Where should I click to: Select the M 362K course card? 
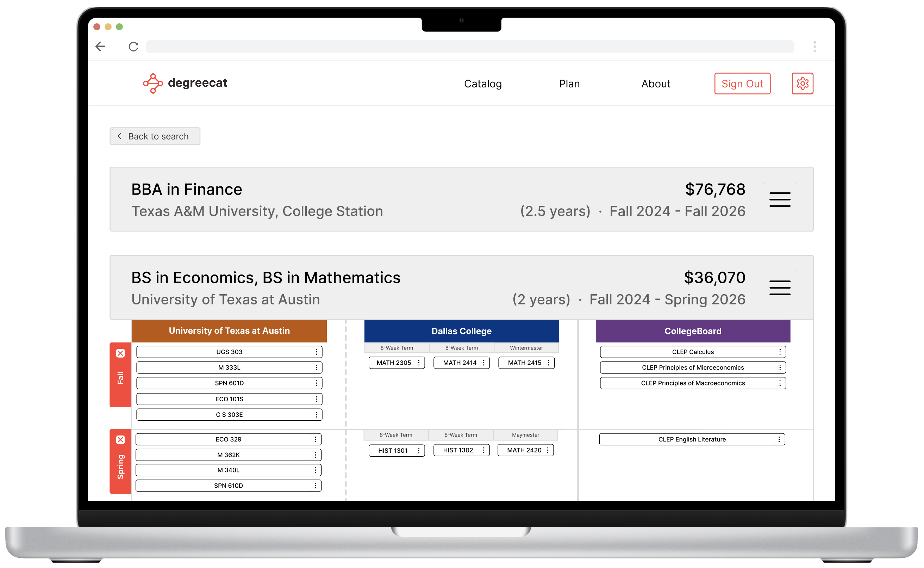tap(229, 455)
